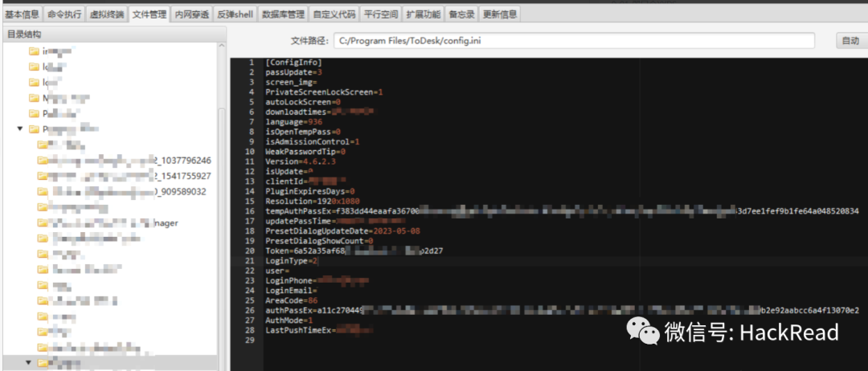
Task: Click the isAdmissionControl=1 line
Action: [313, 141]
